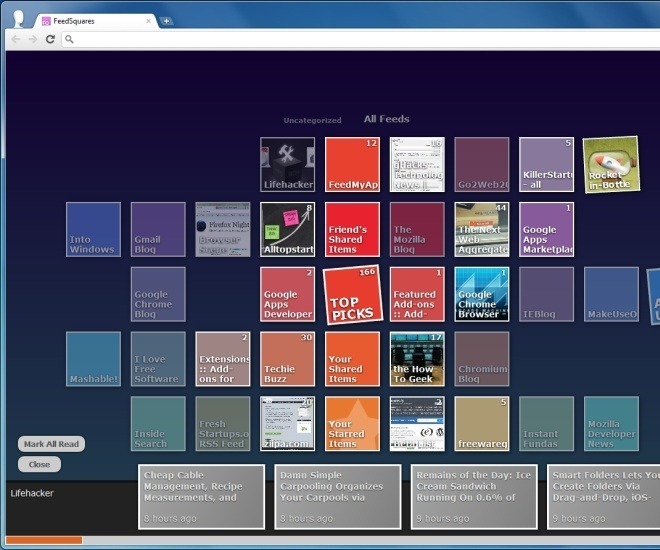This screenshot has width=660, height=550.
Task: Open Google Apps Developer square
Action: (x=287, y=294)
